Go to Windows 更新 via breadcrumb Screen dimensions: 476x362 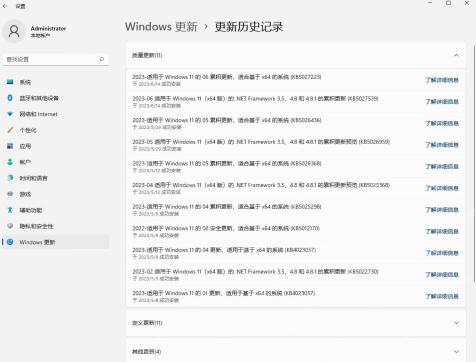click(161, 27)
